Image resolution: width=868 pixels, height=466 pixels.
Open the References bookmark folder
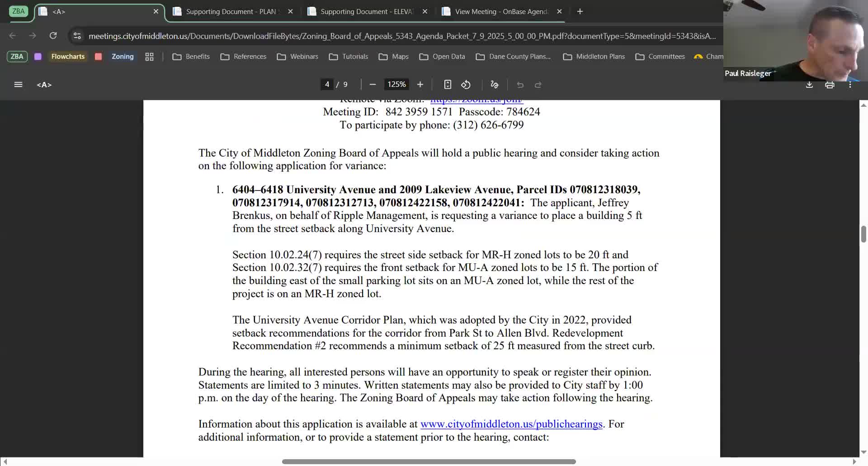249,56
